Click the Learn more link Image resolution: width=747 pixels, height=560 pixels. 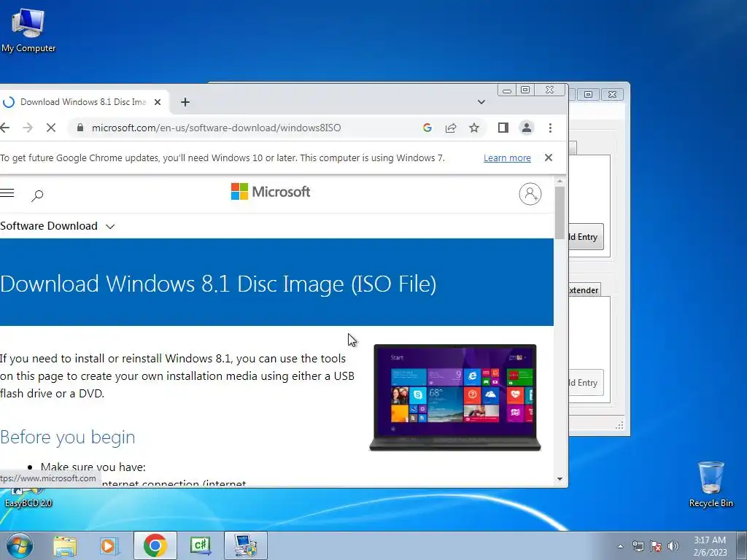pyautogui.click(x=507, y=158)
